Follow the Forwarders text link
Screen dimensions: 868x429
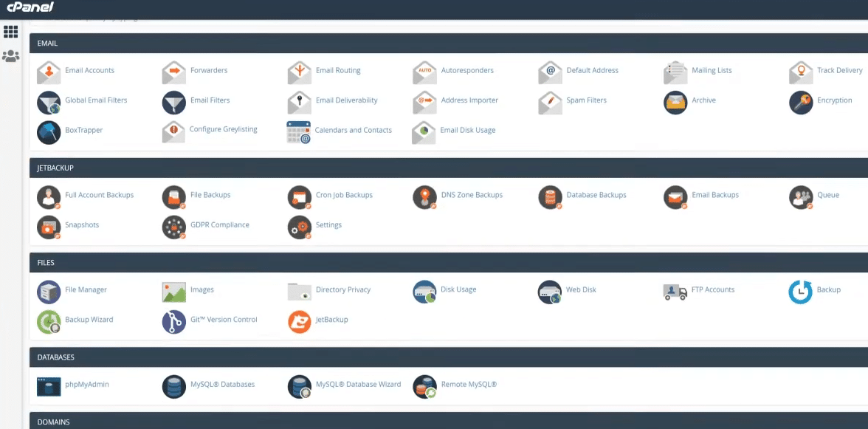click(209, 70)
